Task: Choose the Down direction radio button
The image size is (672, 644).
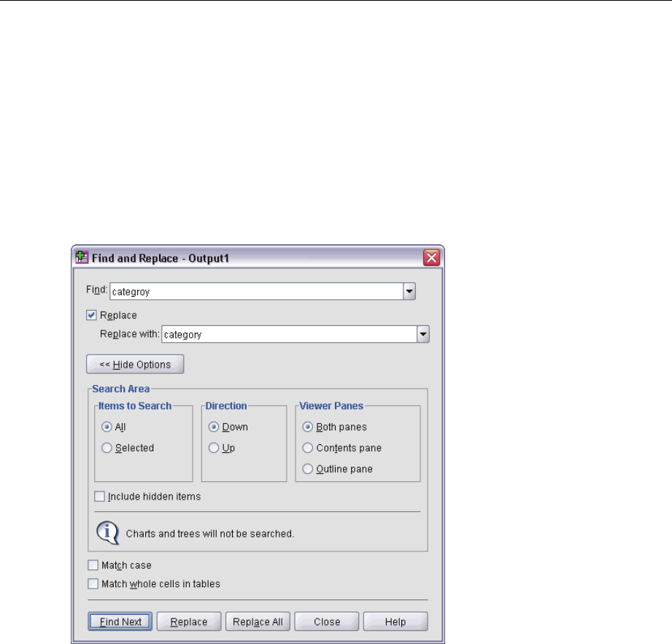Action: (x=214, y=427)
